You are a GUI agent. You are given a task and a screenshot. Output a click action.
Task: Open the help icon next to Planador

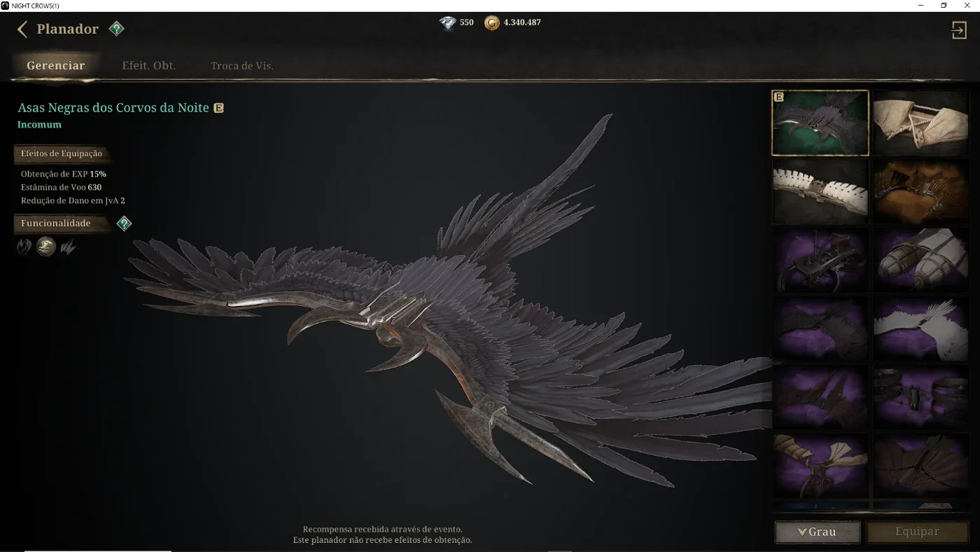(x=117, y=29)
